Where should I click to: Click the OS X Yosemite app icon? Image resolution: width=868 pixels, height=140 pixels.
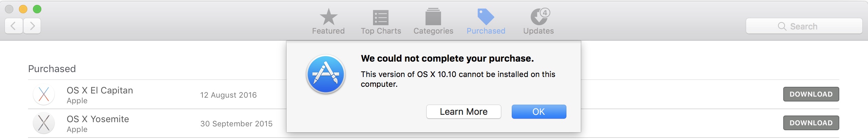[x=44, y=123]
